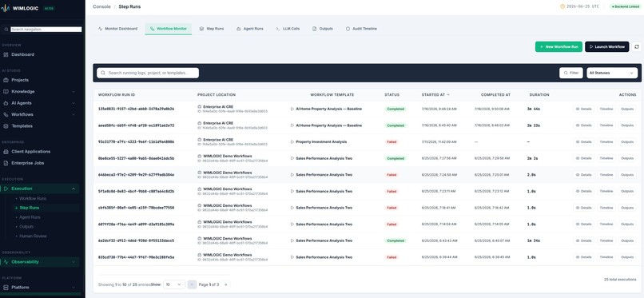Open Timeline for run aeed50fc

click(x=606, y=125)
